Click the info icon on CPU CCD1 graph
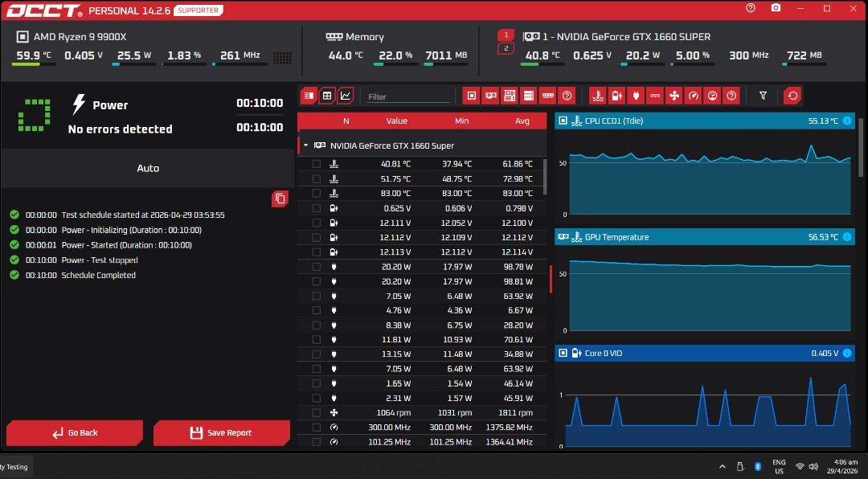 point(847,121)
